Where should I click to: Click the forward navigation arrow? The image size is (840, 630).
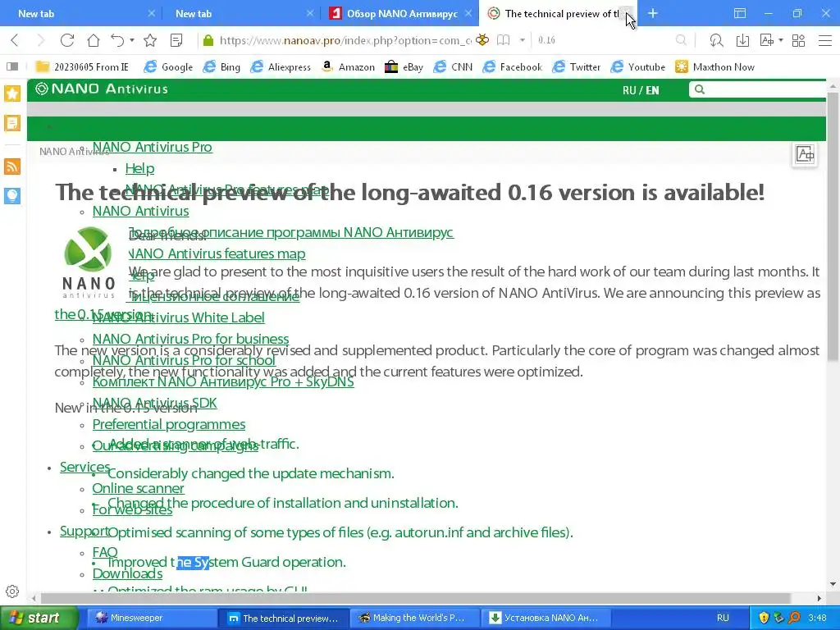40,40
